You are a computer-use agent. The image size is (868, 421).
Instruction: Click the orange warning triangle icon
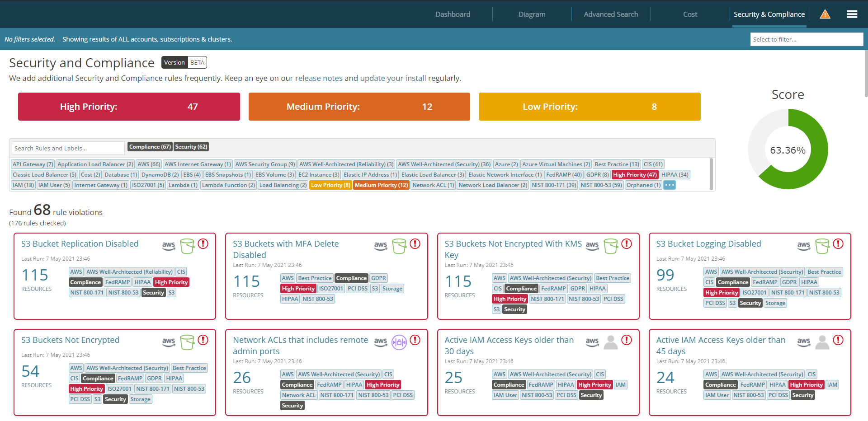point(825,14)
